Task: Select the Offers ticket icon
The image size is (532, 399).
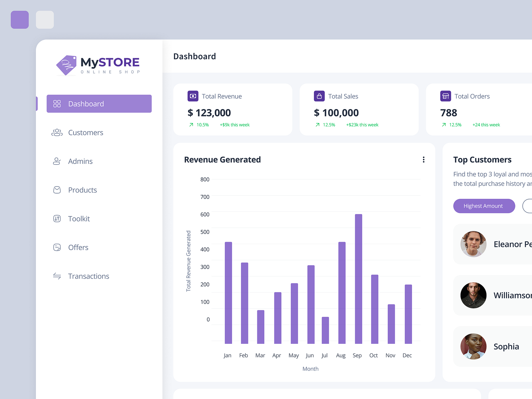Action: click(57, 247)
